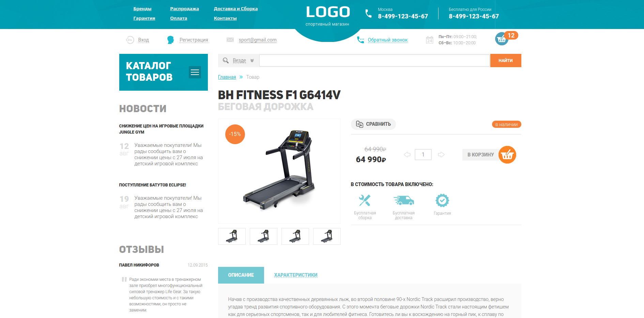Open the Регистрация link

click(194, 40)
